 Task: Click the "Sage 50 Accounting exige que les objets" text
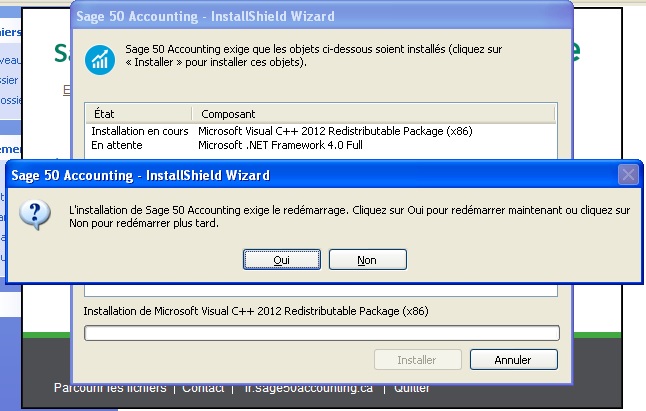pyautogui.click(x=314, y=56)
